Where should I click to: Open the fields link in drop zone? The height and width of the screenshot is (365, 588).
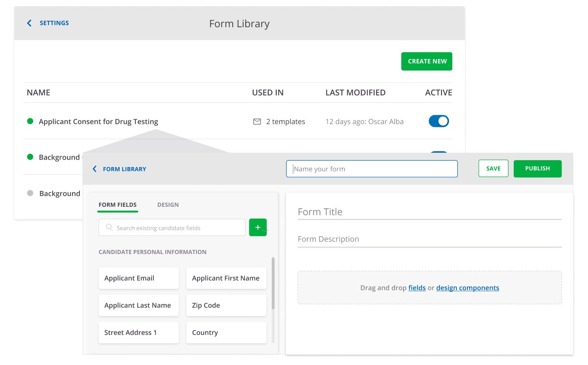pos(417,288)
